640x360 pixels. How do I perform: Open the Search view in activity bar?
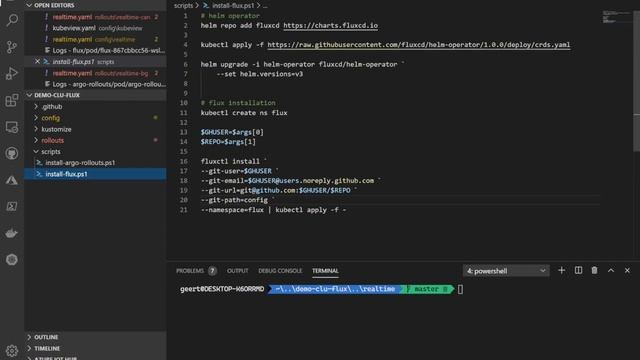coord(12,20)
